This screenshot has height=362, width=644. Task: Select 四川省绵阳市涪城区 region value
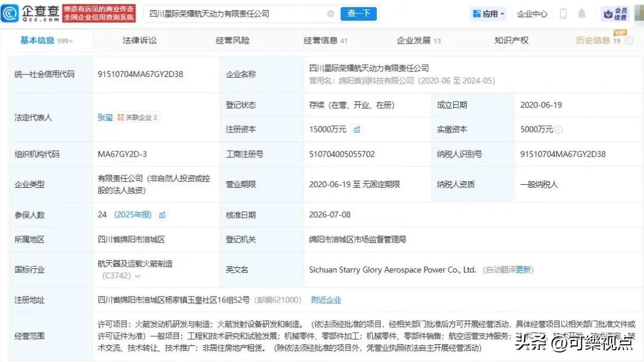click(131, 240)
